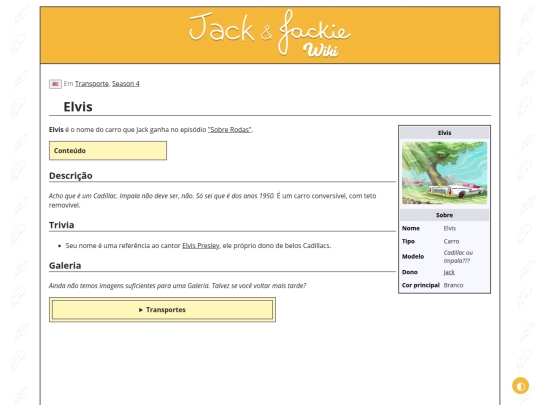Click the Galeria section heading

point(65,266)
